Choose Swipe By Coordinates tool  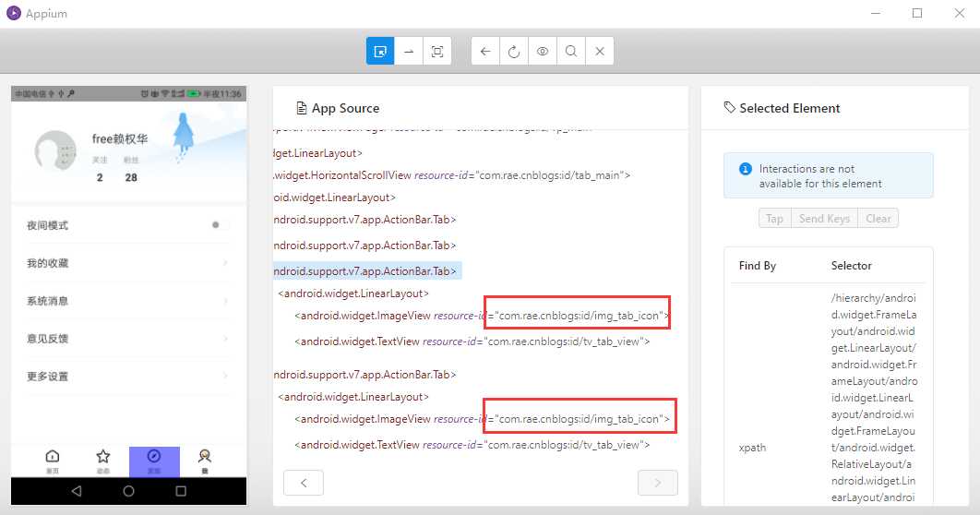point(409,52)
